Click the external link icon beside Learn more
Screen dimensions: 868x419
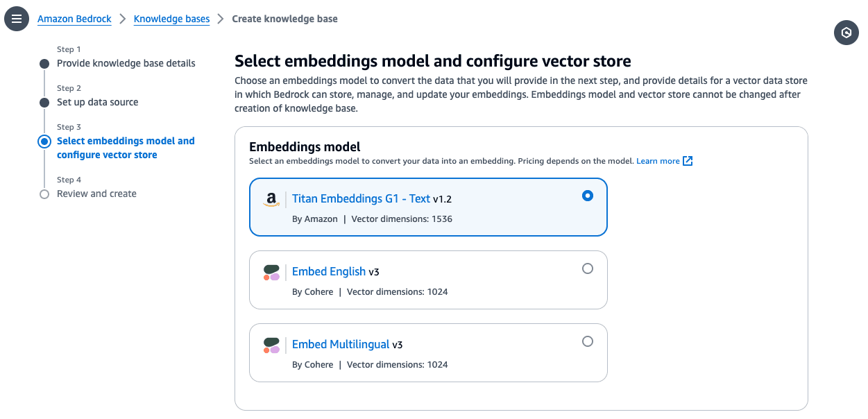(x=688, y=161)
